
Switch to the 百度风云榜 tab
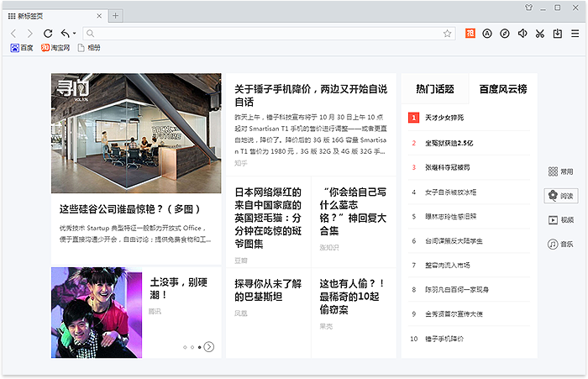(502, 89)
